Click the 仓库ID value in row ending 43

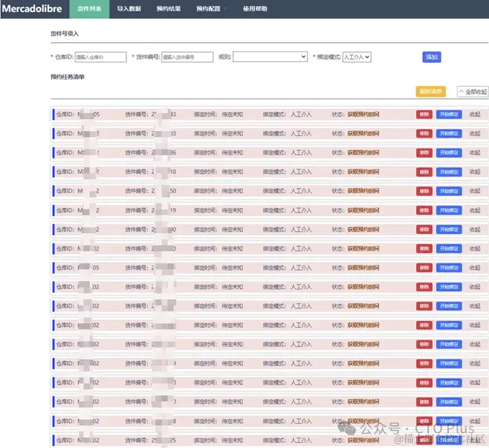pos(88,114)
